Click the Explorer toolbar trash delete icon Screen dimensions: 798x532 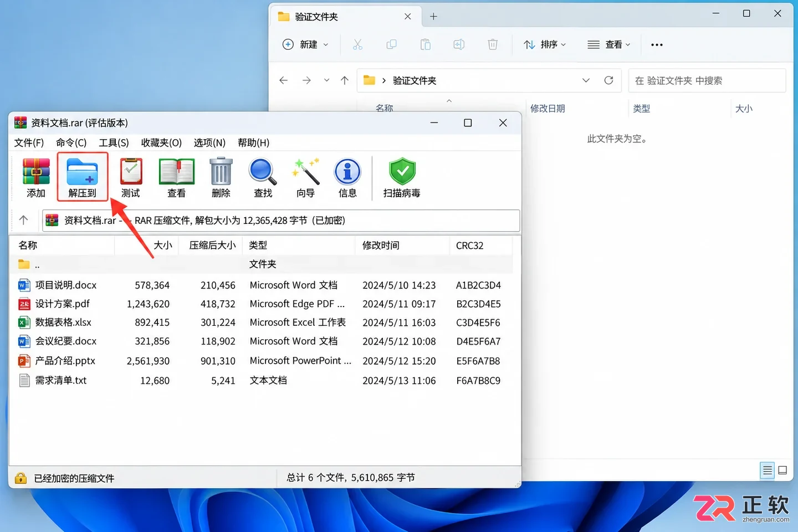(493, 44)
